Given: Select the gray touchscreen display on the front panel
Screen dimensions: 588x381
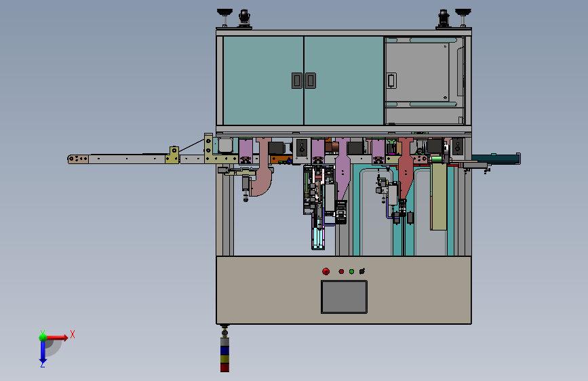Looking at the screenshot, I should 344,297.
